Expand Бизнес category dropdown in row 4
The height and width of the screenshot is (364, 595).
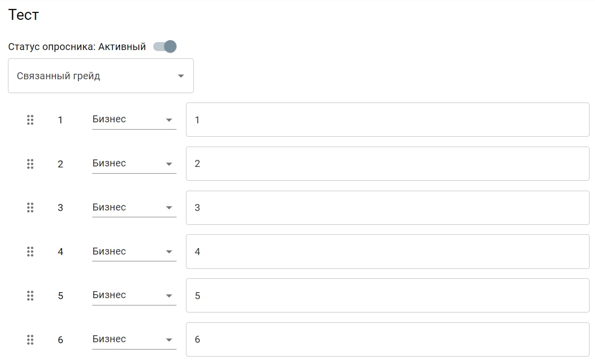tap(134, 252)
